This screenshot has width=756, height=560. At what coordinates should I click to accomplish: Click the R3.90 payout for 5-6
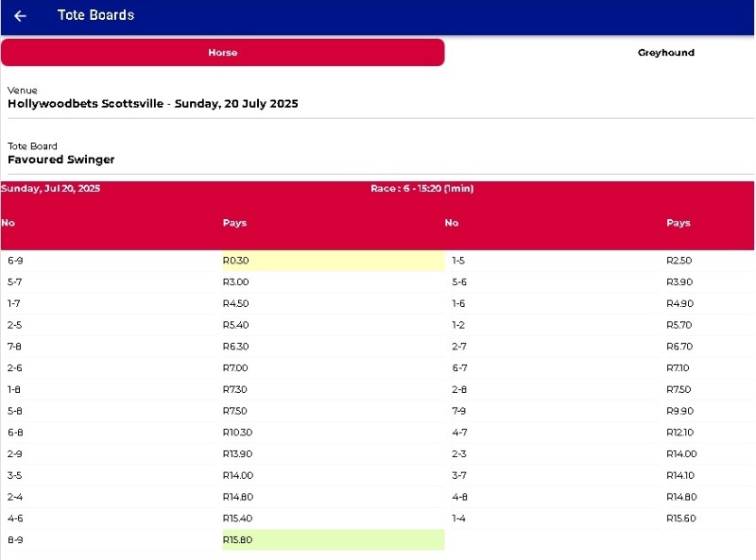click(679, 281)
